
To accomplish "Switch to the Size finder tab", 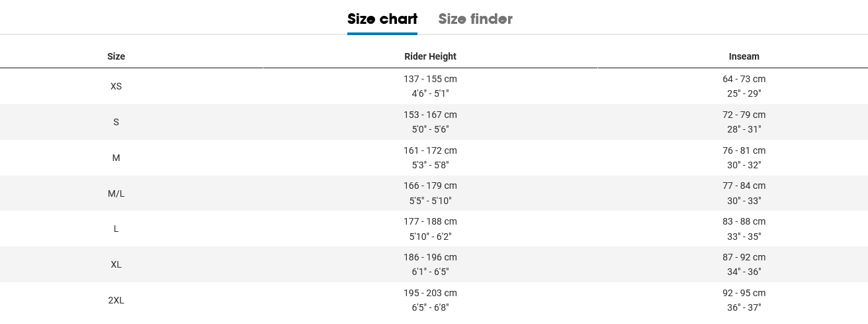I will 475,19.
